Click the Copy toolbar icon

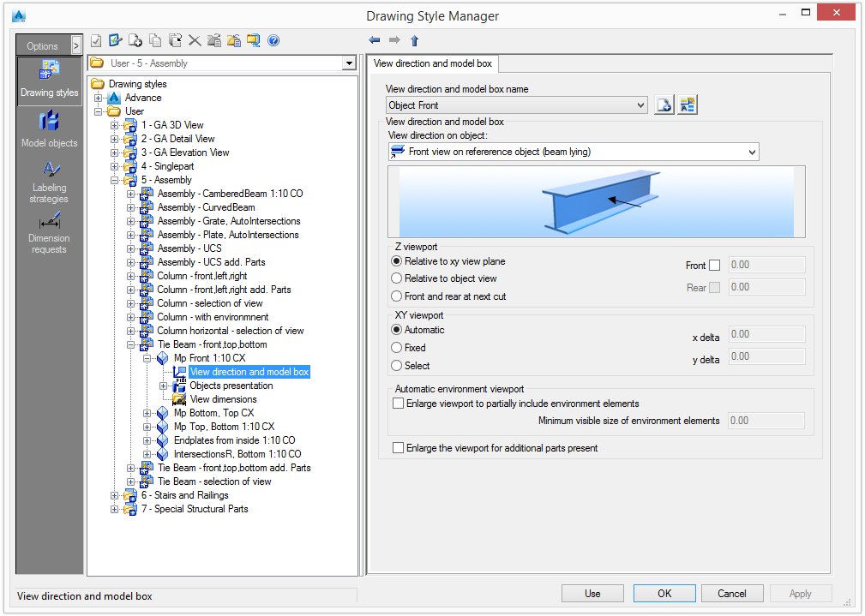click(x=155, y=40)
